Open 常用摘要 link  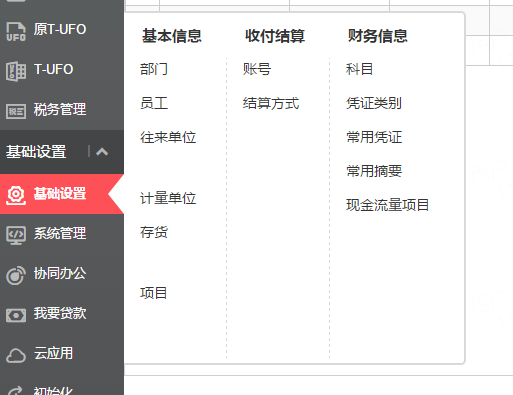374,171
